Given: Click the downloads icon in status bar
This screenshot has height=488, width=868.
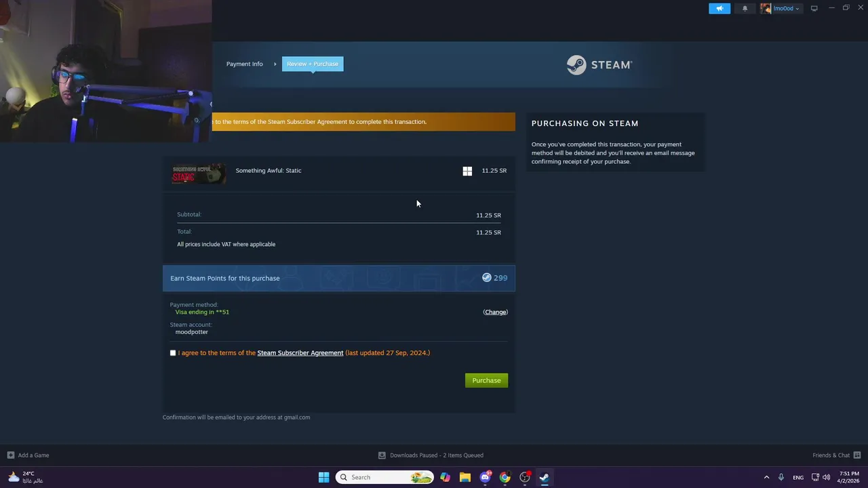Looking at the screenshot, I should pyautogui.click(x=382, y=455).
